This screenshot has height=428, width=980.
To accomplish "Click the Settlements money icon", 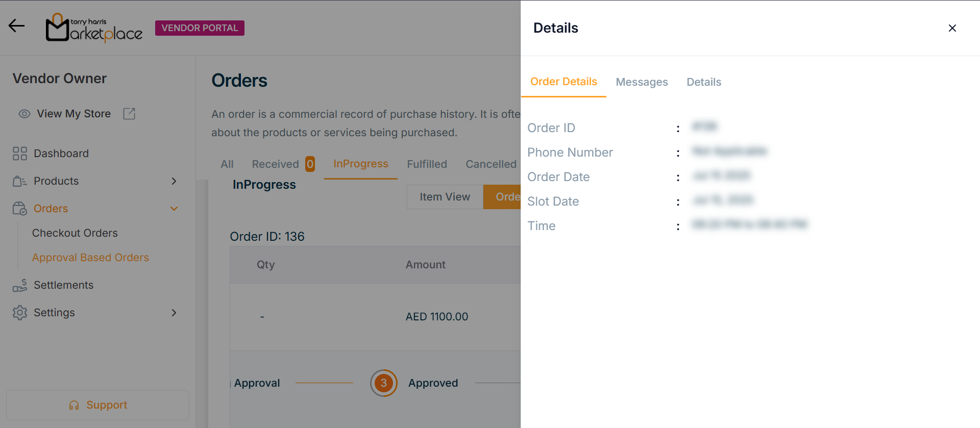I will click(x=19, y=285).
